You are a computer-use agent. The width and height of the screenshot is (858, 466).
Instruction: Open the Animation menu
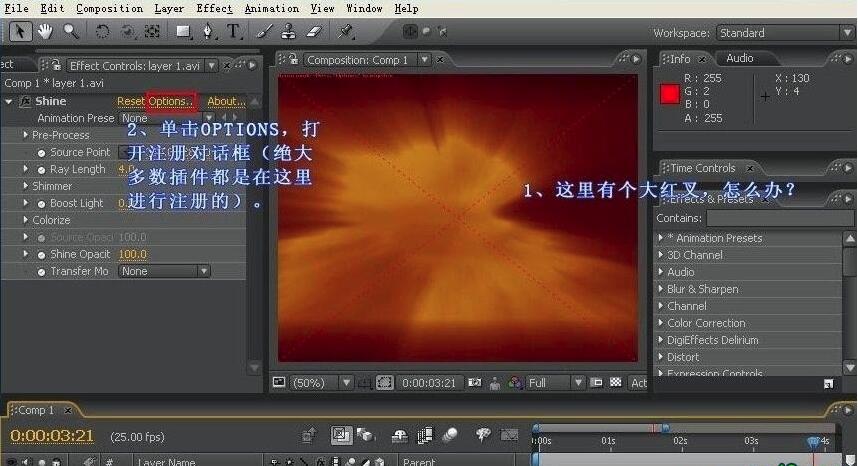(272, 8)
